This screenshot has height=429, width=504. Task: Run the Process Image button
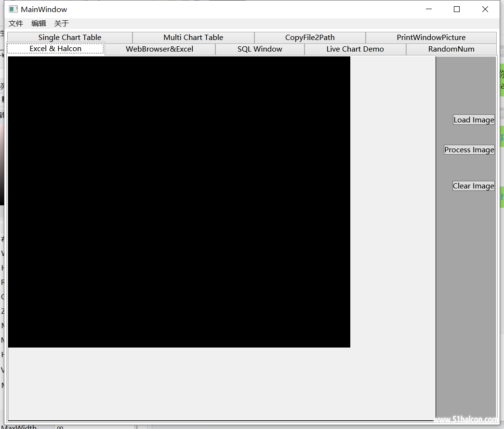[469, 150]
